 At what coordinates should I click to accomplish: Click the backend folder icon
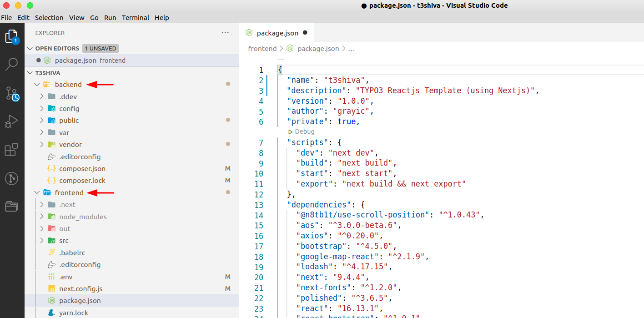pyautogui.click(x=47, y=85)
